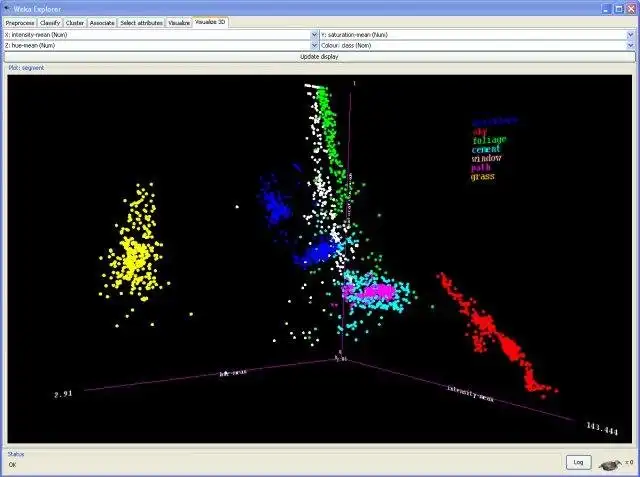
Task: Open the Log button
Action: coord(578,462)
